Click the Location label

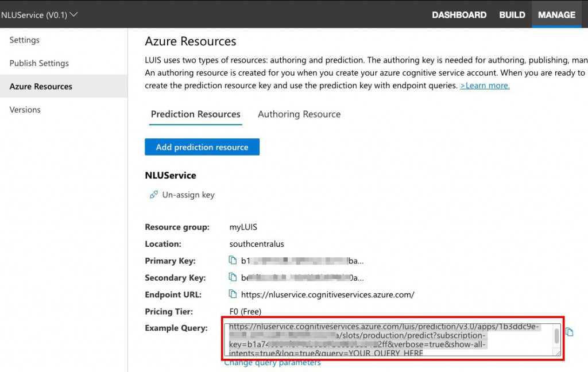pyautogui.click(x=163, y=244)
